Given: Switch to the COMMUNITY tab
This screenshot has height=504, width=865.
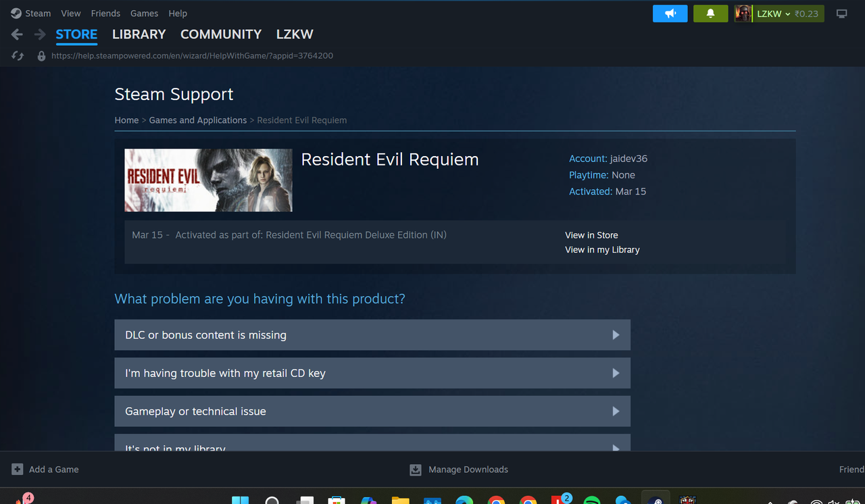Looking at the screenshot, I should click(221, 34).
